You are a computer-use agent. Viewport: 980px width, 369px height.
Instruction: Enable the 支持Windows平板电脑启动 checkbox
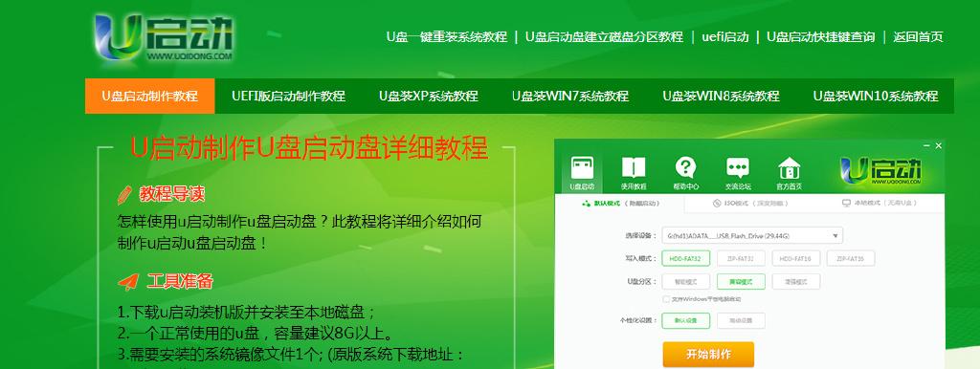click(x=666, y=300)
